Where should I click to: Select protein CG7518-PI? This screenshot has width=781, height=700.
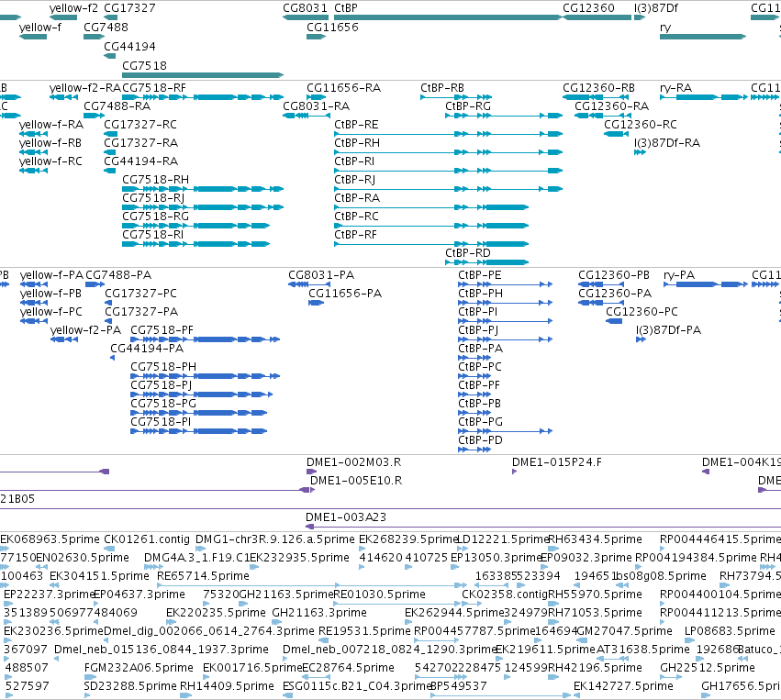[x=161, y=422]
